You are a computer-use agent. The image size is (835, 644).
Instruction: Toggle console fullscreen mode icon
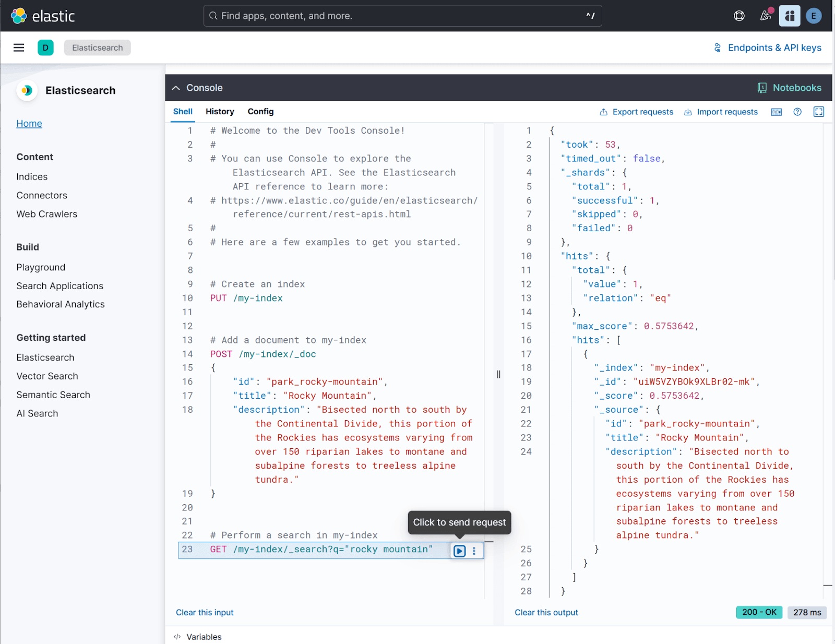(818, 112)
